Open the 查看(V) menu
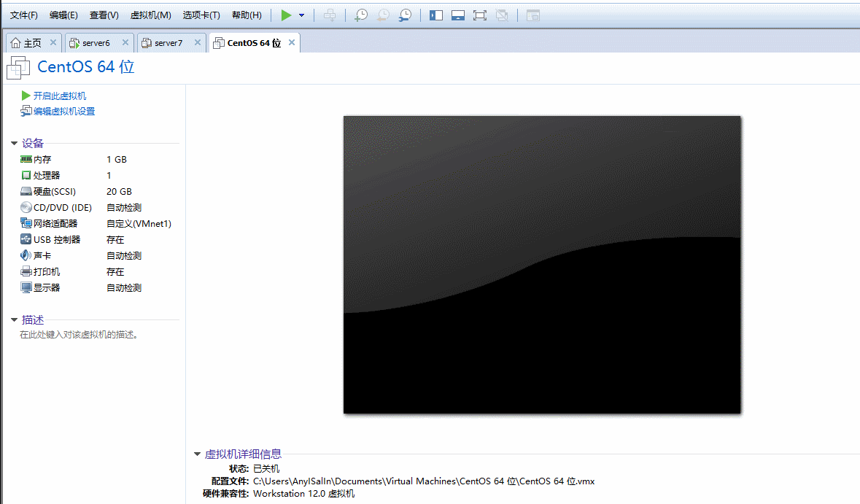Viewport: 860px width, 504px height. pyautogui.click(x=104, y=15)
